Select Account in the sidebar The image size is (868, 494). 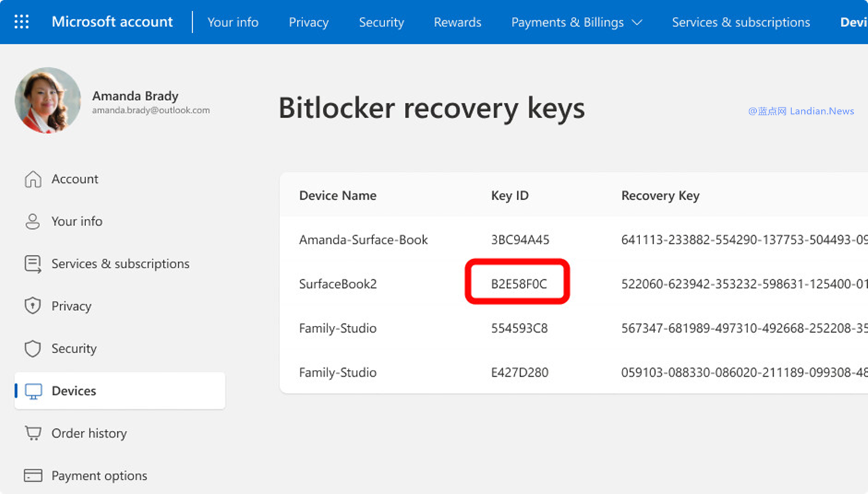pyautogui.click(x=75, y=179)
